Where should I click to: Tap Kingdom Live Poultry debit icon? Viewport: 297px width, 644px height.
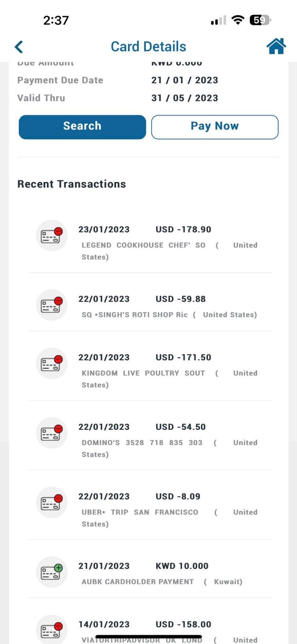point(52,363)
